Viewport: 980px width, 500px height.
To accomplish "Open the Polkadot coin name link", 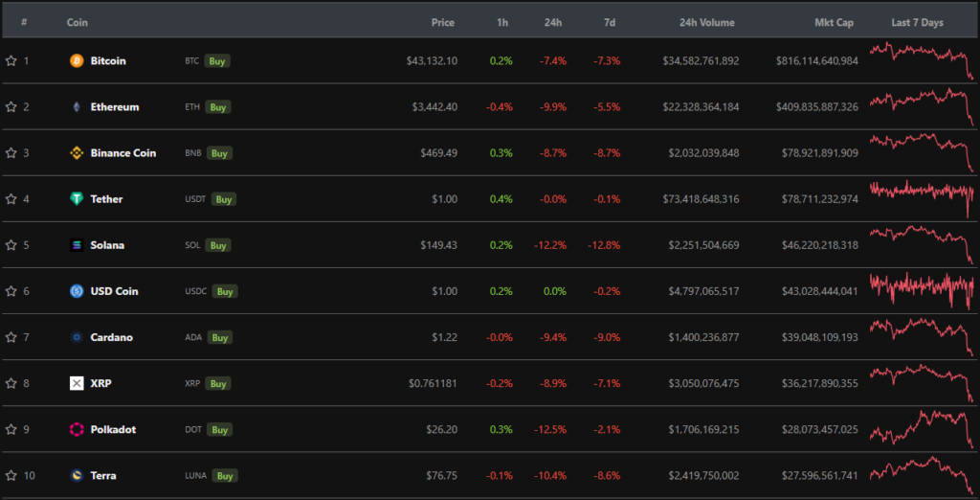I will [113, 429].
